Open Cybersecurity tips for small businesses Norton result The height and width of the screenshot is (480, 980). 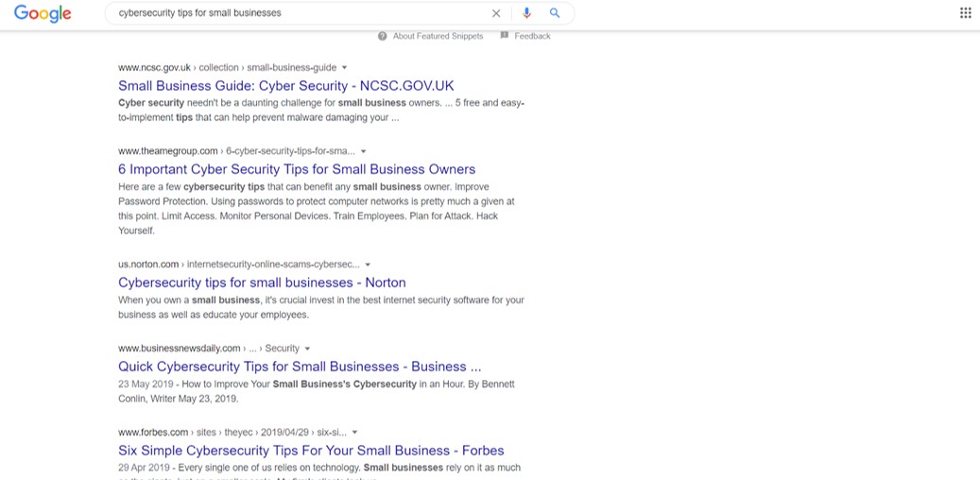[262, 283]
